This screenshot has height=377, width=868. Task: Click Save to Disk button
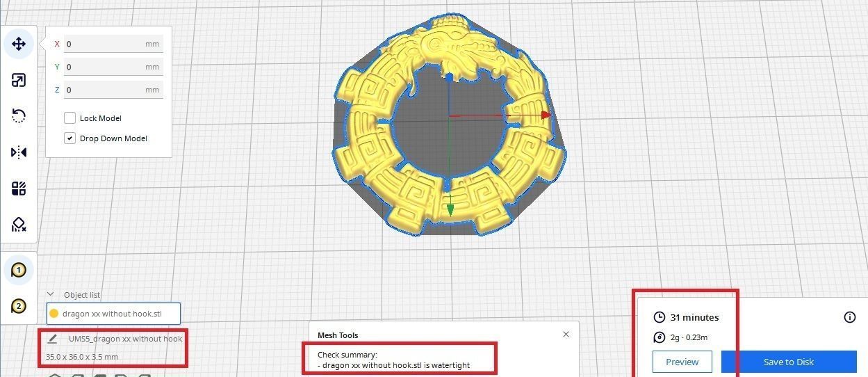789,362
